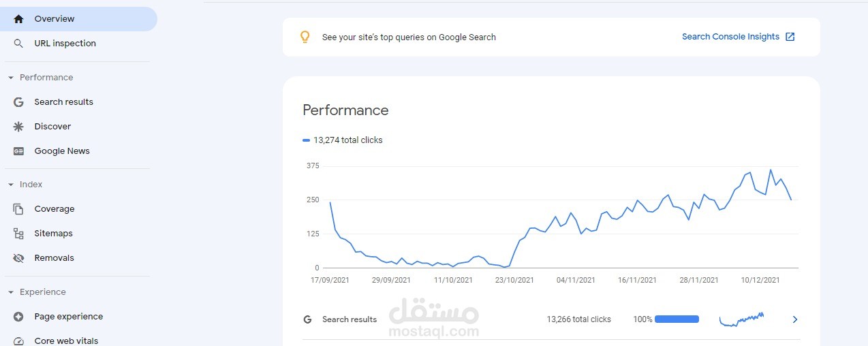The image size is (868, 346).
Task: Click the Removals crossed-eye icon
Action: click(x=18, y=258)
